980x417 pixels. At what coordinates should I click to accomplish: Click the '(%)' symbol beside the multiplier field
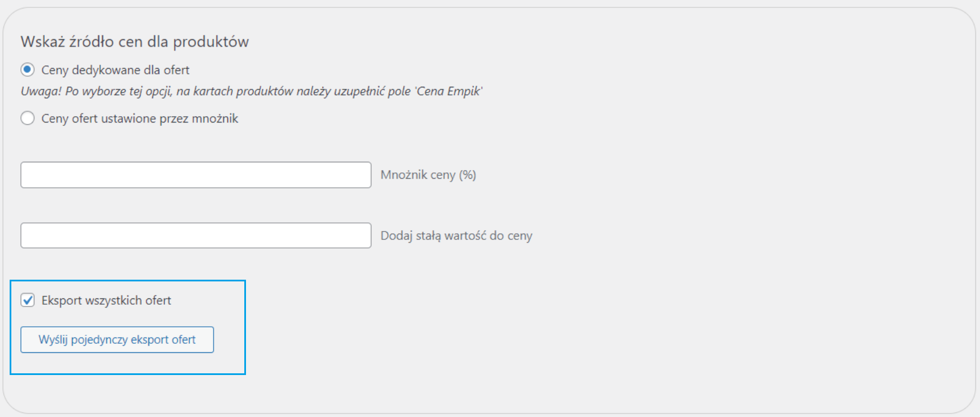click(468, 175)
